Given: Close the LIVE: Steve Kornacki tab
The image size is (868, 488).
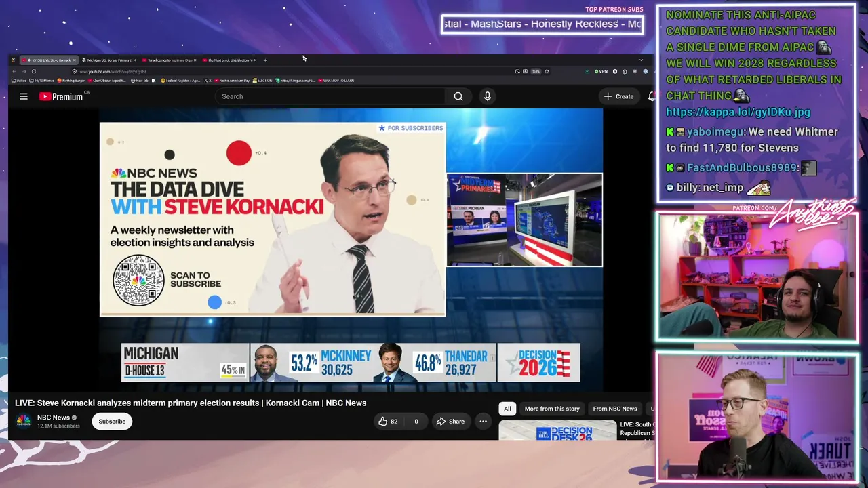Looking at the screenshot, I should click(x=75, y=60).
